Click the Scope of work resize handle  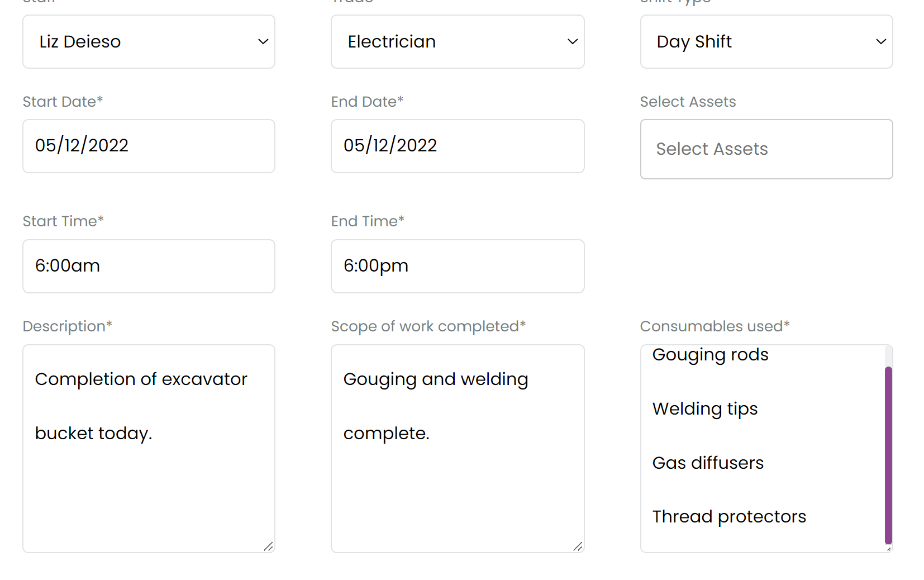pos(578,546)
